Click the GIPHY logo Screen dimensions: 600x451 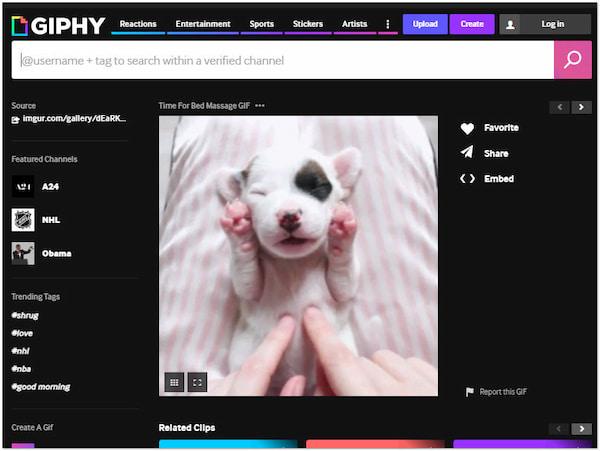click(x=58, y=26)
